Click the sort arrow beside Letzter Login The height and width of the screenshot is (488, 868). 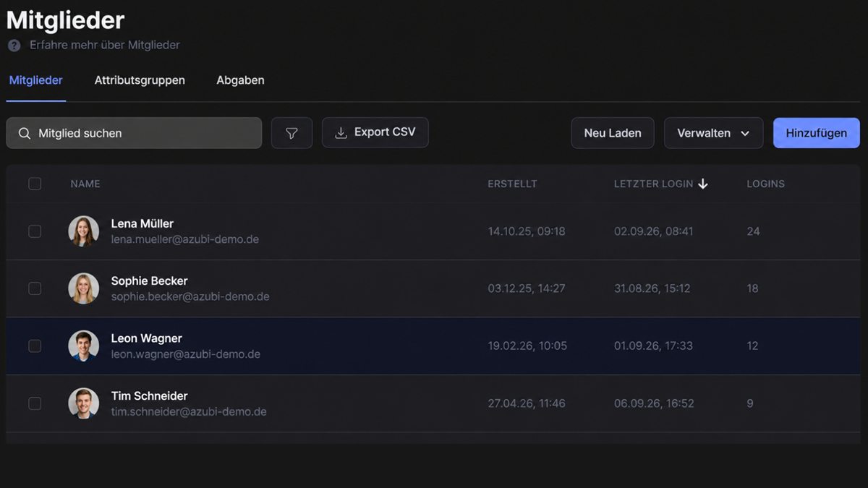pyautogui.click(x=702, y=184)
